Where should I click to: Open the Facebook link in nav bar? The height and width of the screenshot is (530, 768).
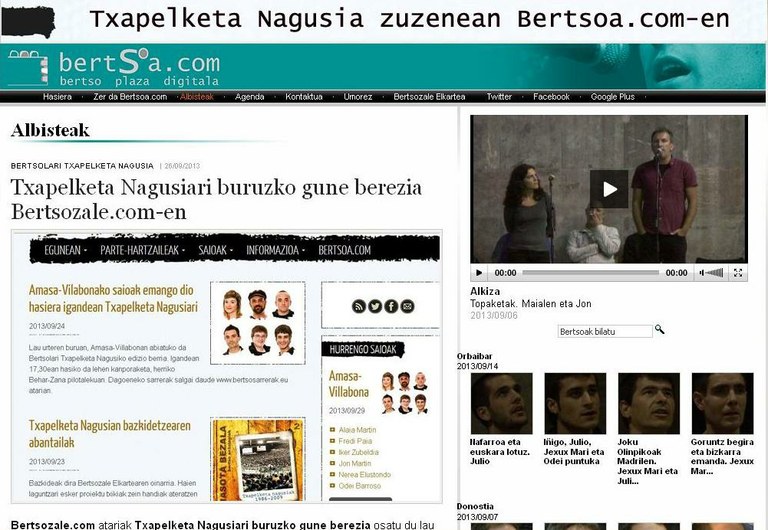(x=551, y=97)
